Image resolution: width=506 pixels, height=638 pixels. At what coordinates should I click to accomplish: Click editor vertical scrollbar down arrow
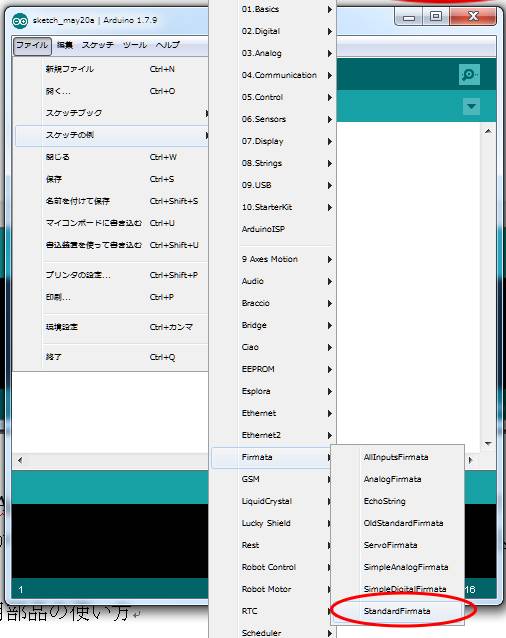coord(489,444)
